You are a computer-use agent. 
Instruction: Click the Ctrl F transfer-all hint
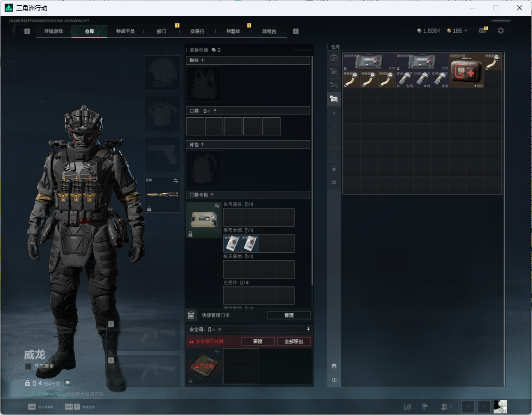80,407
